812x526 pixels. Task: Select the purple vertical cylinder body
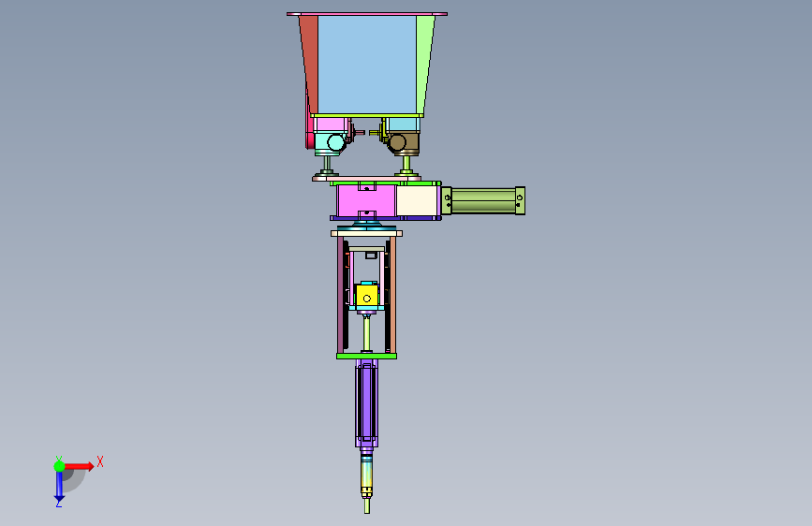pos(366,402)
